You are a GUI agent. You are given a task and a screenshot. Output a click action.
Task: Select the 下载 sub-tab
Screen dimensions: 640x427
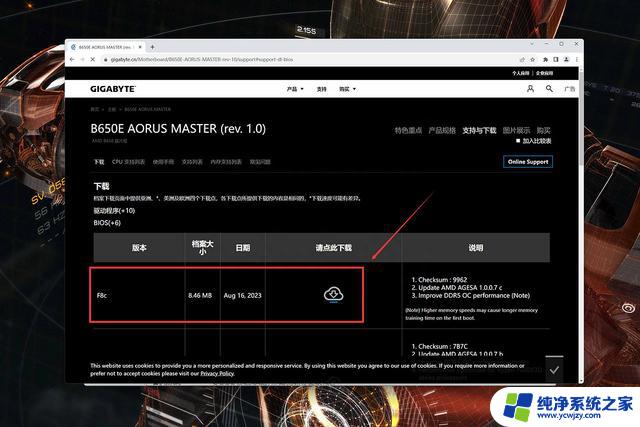pyautogui.click(x=99, y=162)
